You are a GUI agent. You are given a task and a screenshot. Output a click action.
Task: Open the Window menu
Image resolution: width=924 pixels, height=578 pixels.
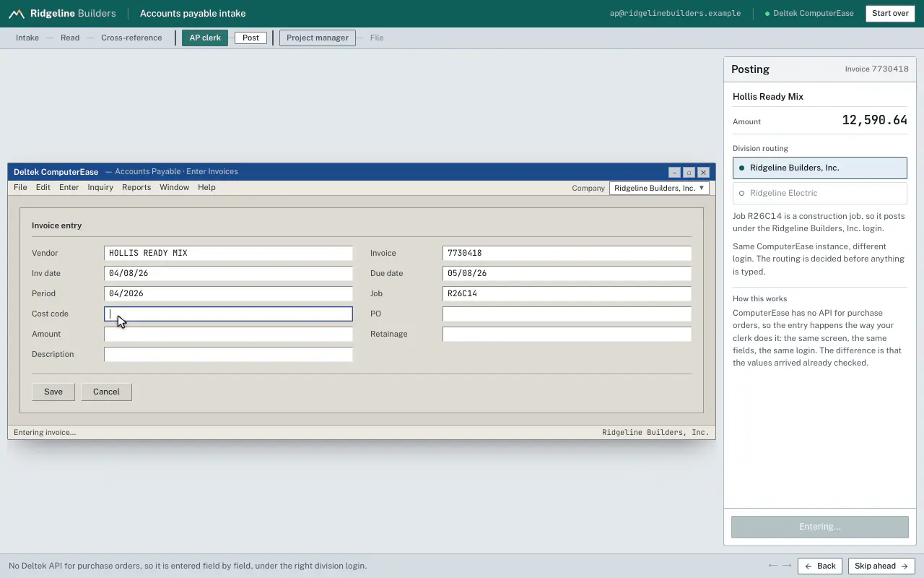tap(175, 187)
